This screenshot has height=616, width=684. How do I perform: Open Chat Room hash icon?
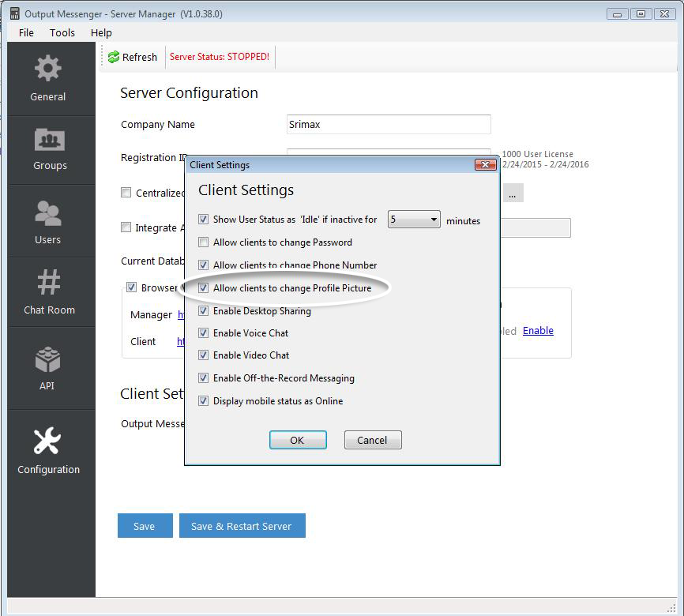49,282
